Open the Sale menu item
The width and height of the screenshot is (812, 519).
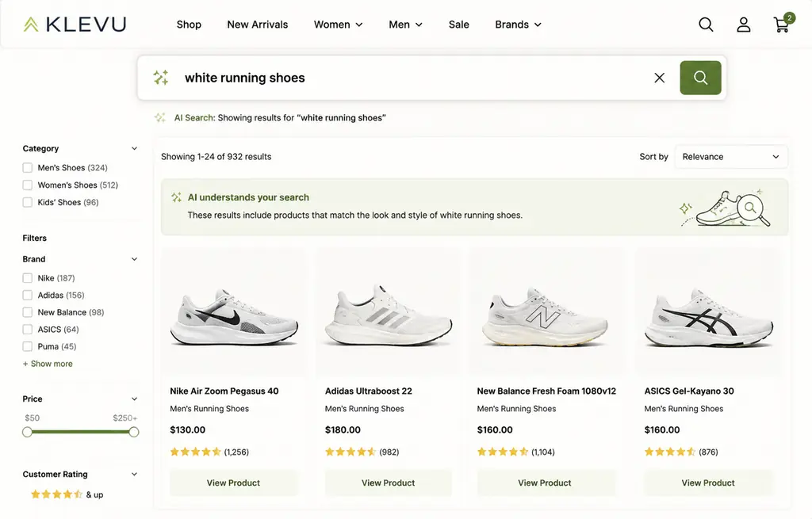(x=459, y=25)
